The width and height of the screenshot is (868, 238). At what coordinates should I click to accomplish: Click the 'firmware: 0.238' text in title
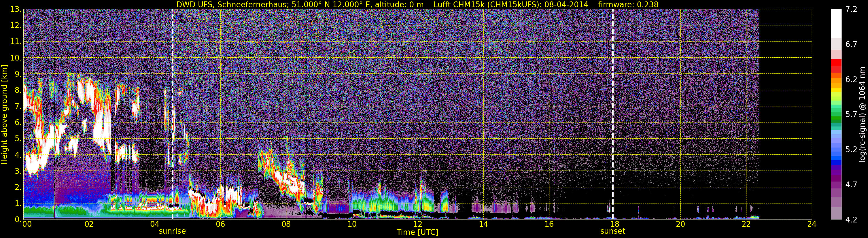(x=628, y=4)
